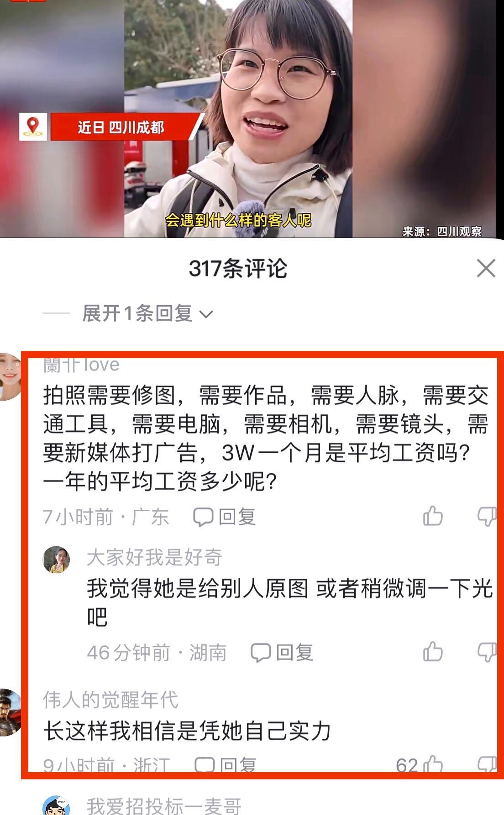504x815 pixels.
Task: Dislike the comment by 伟人的觉醒年代
Action: (487, 765)
